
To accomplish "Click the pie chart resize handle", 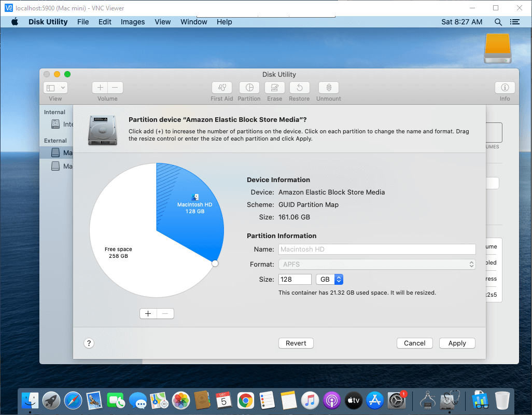I will [215, 264].
